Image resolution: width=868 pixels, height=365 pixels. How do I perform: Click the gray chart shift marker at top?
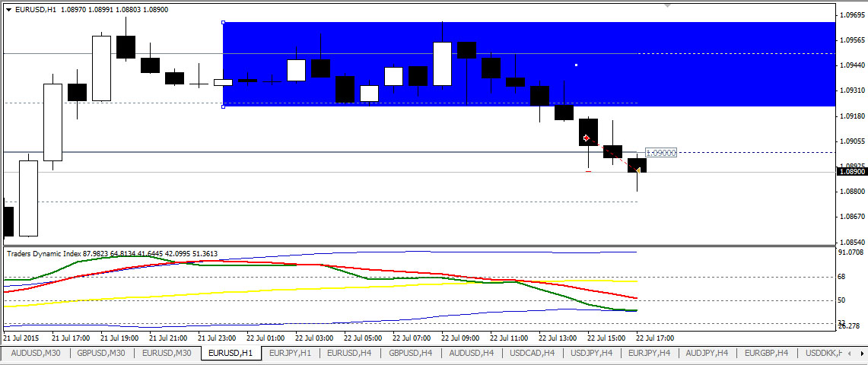tap(668, 5)
